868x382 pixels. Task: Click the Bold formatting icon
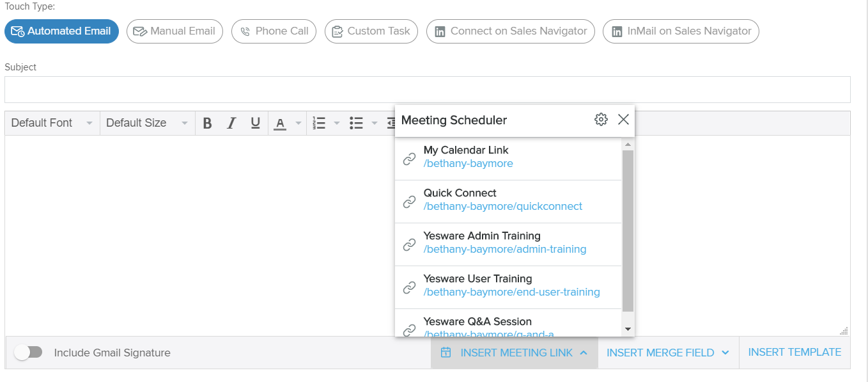tap(207, 123)
